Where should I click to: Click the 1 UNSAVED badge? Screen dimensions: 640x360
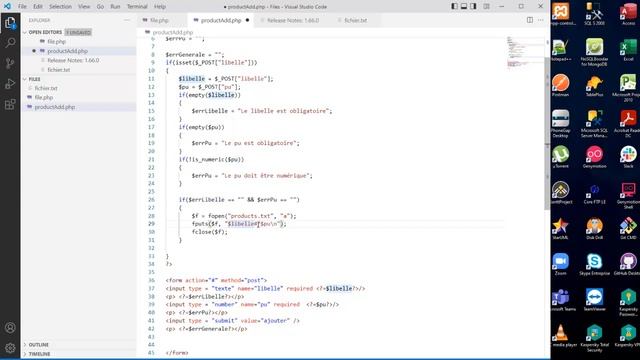(x=78, y=32)
